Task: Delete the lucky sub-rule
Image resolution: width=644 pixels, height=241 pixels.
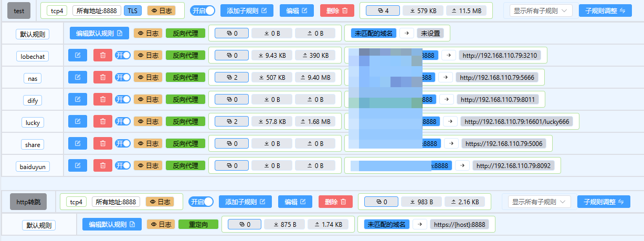Action: 103,121
